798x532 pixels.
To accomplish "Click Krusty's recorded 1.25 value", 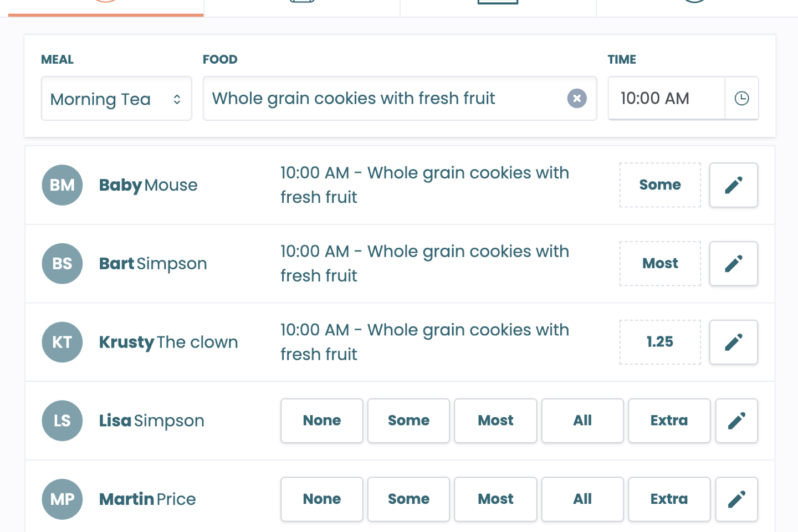I will tap(660, 342).
